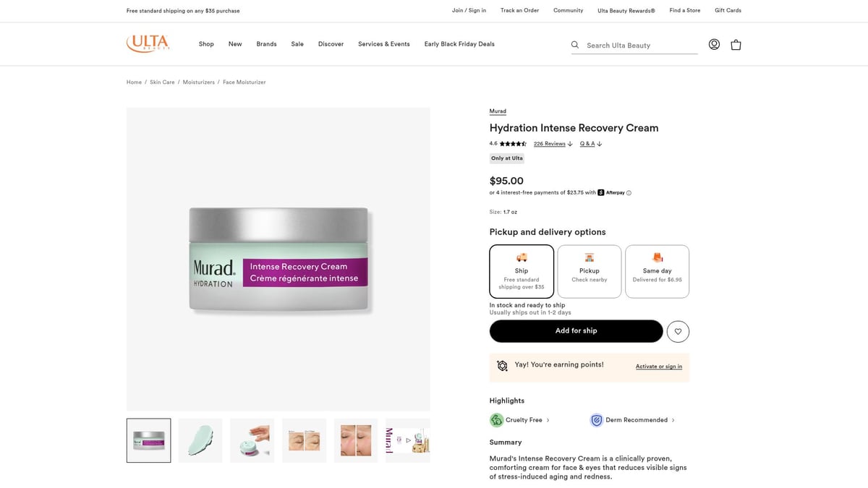Open the Shop menu

206,44
